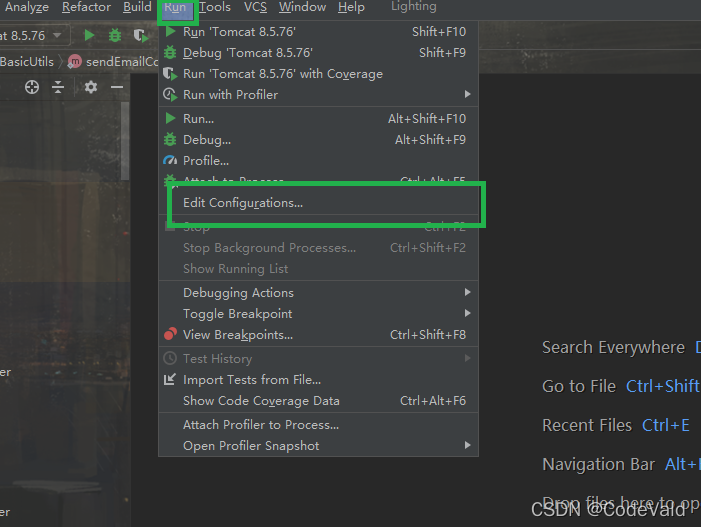Click the green Run button in toolbar
The height and width of the screenshot is (527, 701).
(x=89, y=35)
